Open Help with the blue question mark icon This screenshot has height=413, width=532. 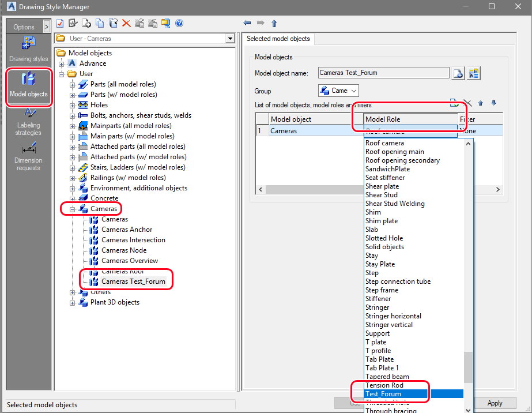pos(179,23)
